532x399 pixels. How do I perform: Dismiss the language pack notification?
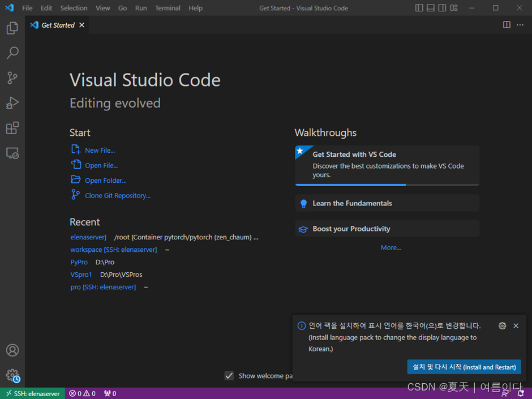coord(516,326)
